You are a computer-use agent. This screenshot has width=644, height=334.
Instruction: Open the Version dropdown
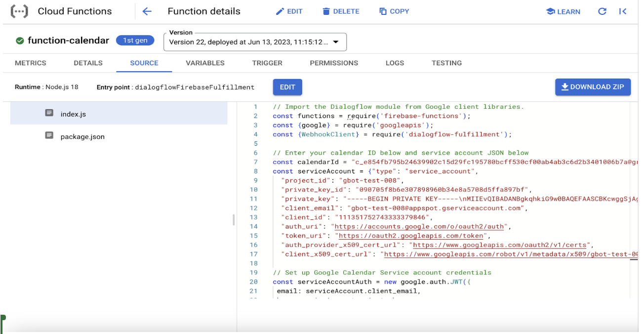coord(255,42)
